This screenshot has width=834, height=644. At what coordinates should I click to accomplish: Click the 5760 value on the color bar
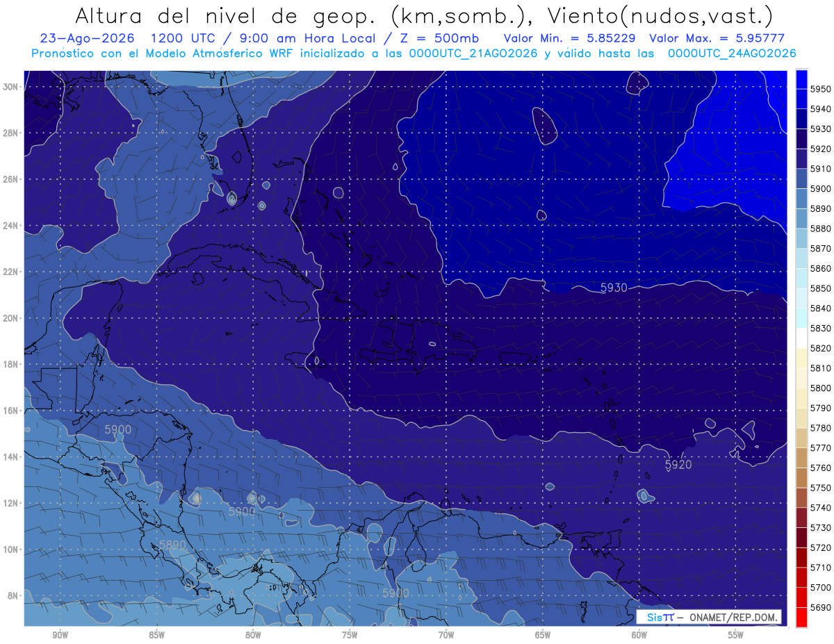821,468
